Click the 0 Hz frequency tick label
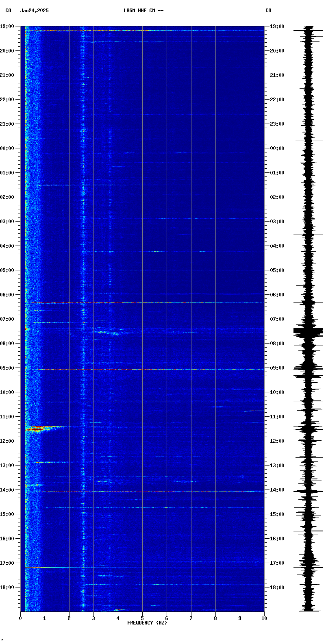 20,618
